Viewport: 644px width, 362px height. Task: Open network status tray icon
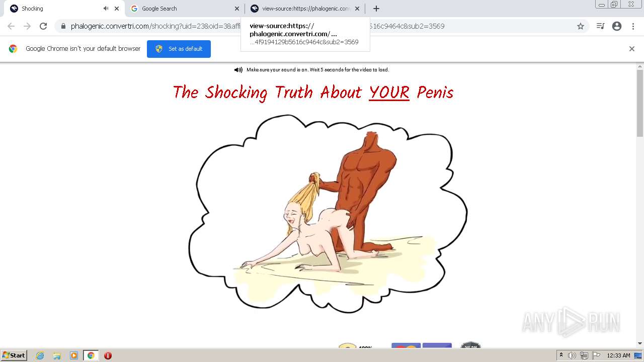584,355
